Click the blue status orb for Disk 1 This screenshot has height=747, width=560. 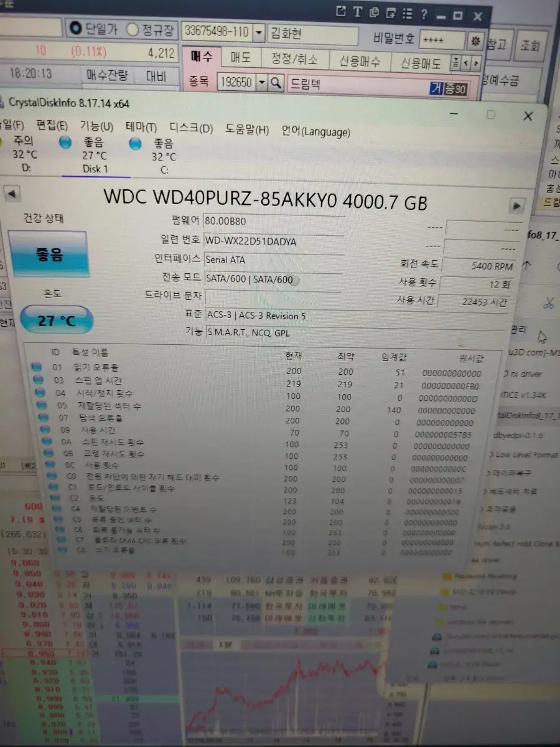(x=65, y=143)
